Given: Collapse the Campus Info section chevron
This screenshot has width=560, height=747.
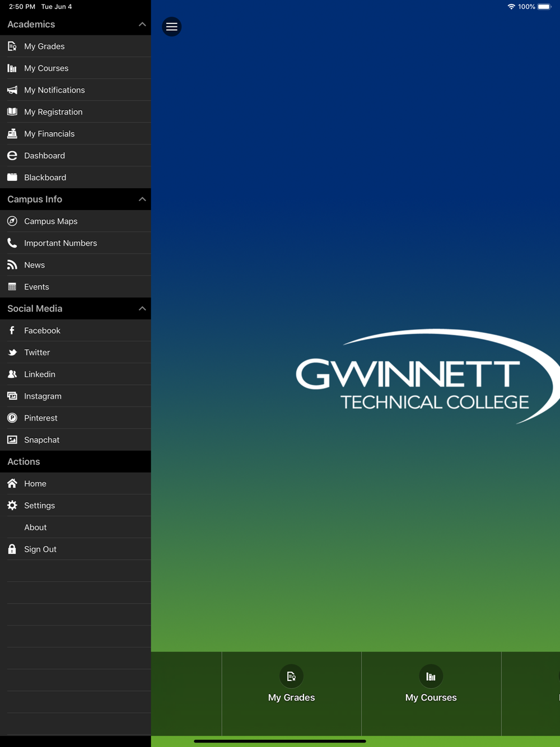Looking at the screenshot, I should click(142, 199).
